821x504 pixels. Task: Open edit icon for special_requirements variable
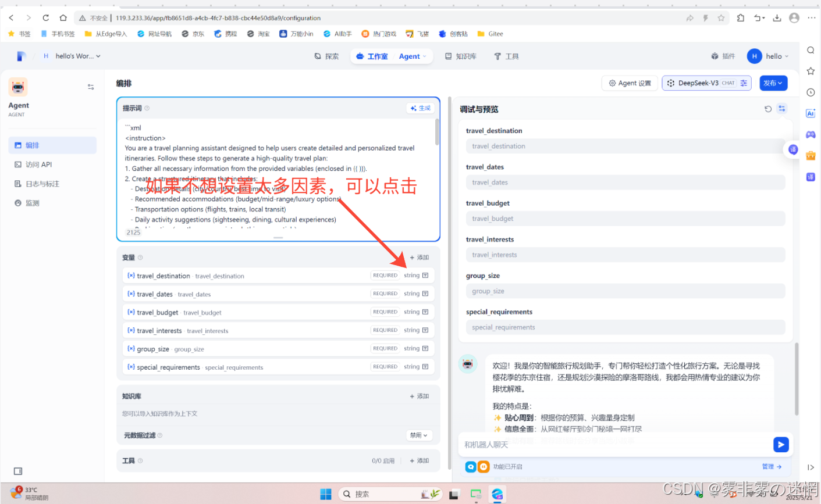[425, 367]
